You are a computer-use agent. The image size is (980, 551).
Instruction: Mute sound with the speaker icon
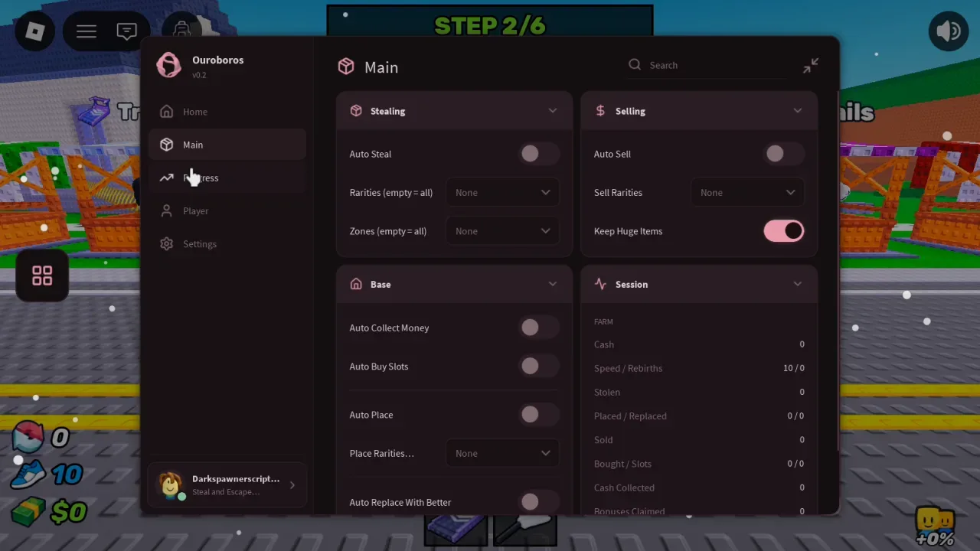949,31
